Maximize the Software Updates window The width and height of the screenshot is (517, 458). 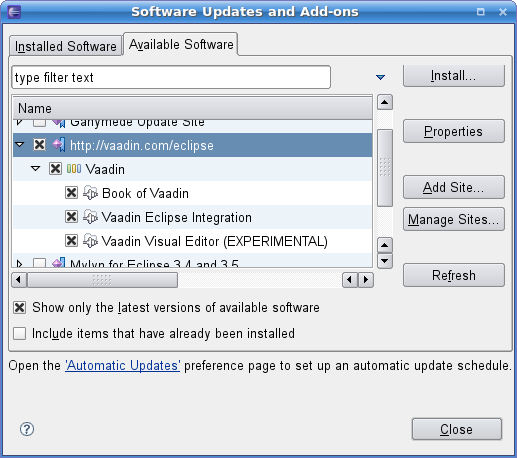pyautogui.click(x=481, y=12)
